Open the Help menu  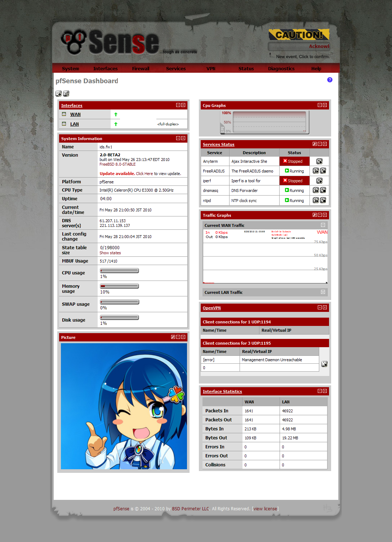coord(316,68)
